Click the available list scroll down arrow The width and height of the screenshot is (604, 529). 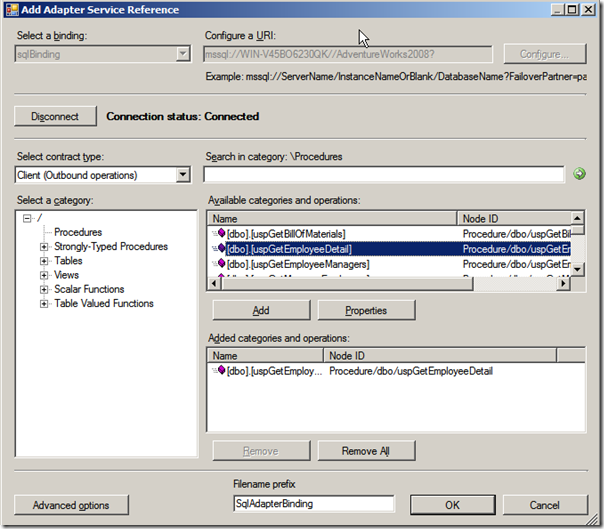(577, 269)
